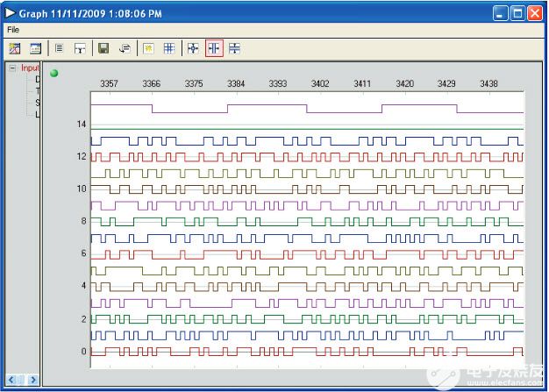This screenshot has height=392, width=549.
Task: Click the channel 6 axis label
Action: click(83, 253)
